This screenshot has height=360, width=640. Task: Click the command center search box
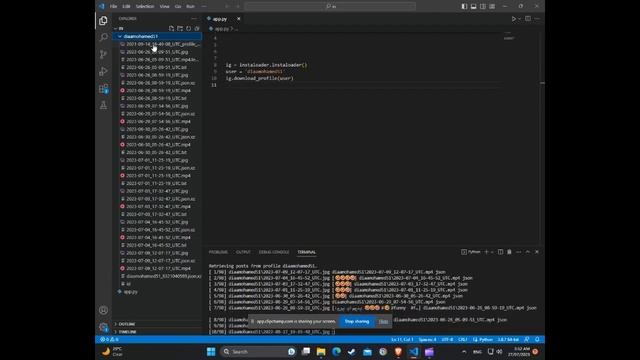pyautogui.click(x=330, y=6)
